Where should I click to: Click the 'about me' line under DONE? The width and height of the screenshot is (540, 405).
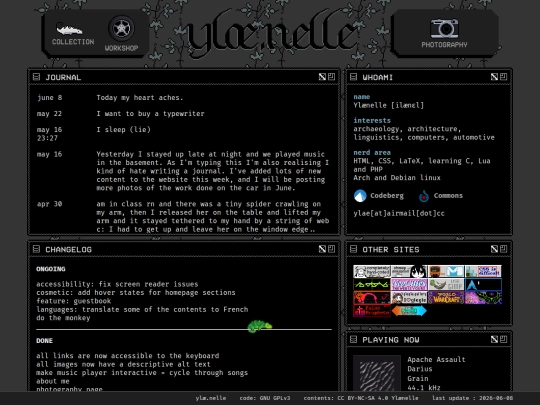(x=53, y=381)
